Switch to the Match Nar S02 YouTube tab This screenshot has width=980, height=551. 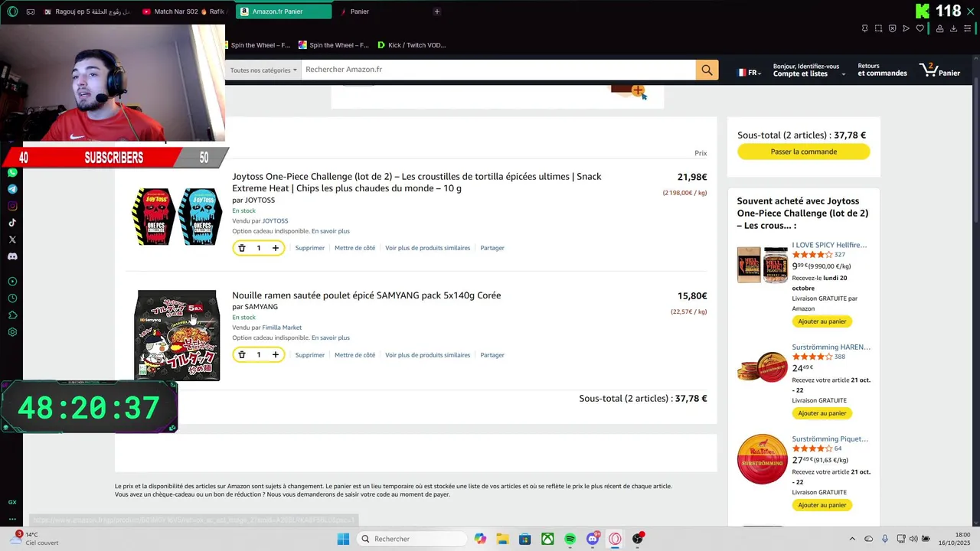tap(185, 11)
